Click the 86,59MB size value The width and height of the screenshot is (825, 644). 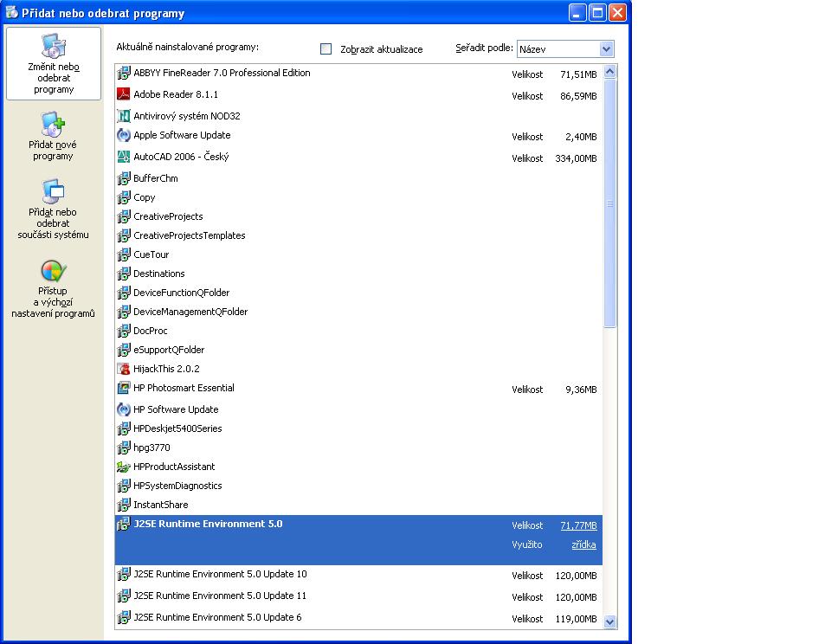tap(578, 96)
